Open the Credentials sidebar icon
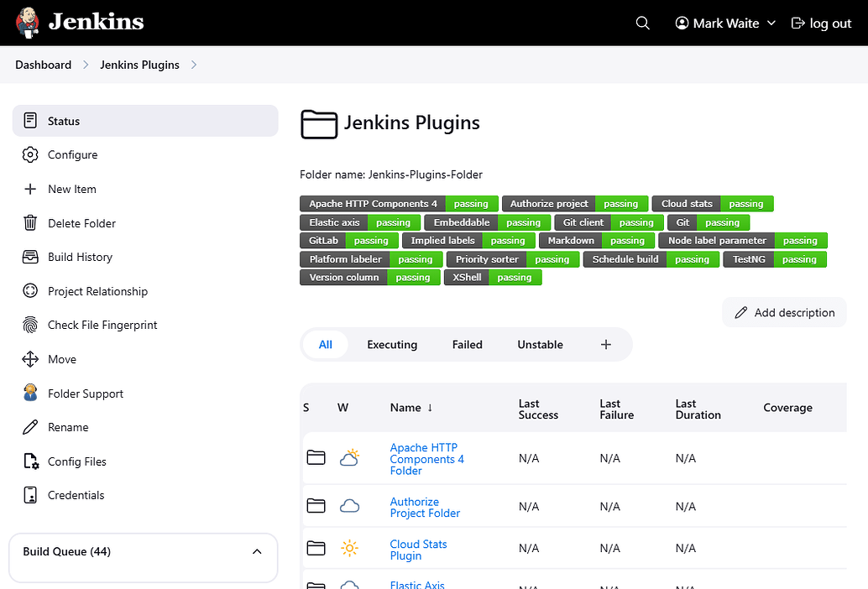 pyautogui.click(x=29, y=495)
